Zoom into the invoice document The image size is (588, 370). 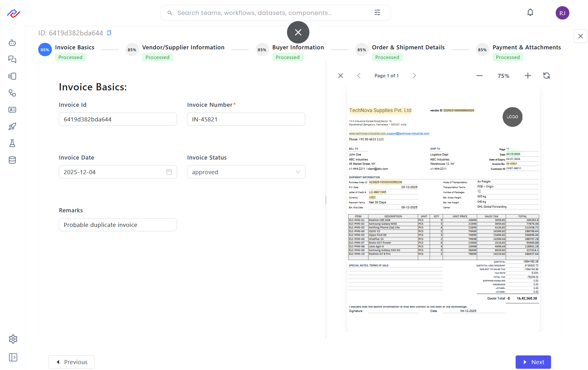(x=528, y=75)
